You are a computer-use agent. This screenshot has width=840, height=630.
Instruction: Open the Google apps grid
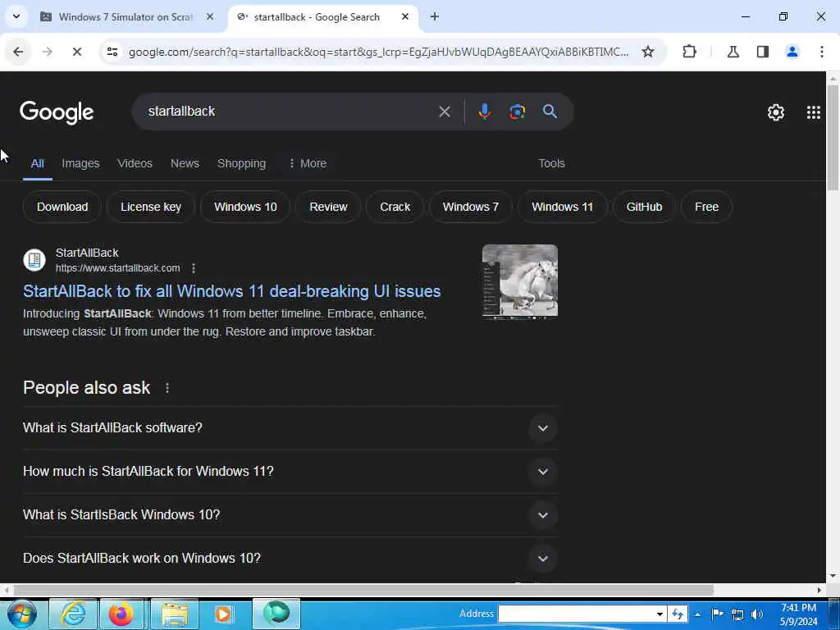(813, 112)
